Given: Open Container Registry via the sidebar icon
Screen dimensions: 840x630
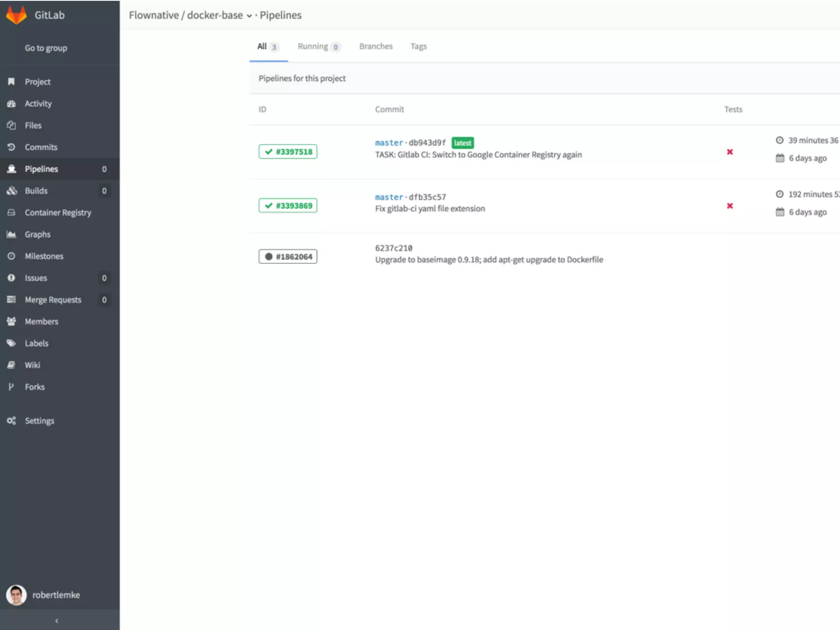Looking at the screenshot, I should click(x=11, y=212).
